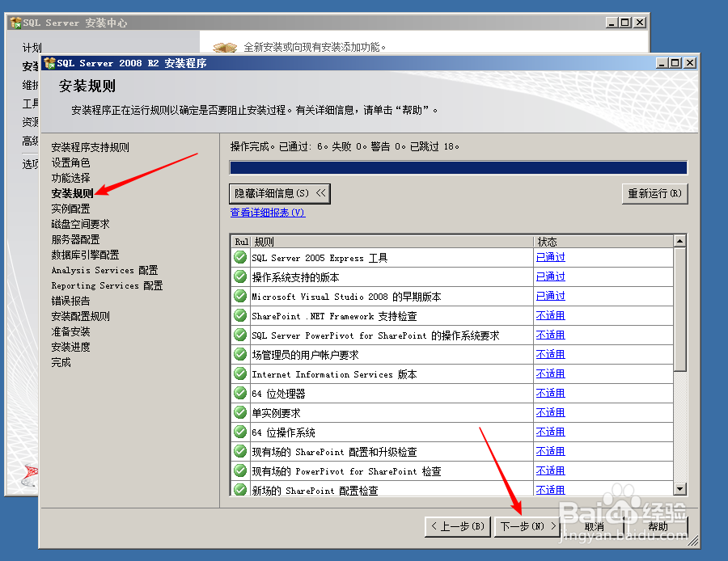Select 磁盘空间要求 step in sidebar

tap(80, 224)
